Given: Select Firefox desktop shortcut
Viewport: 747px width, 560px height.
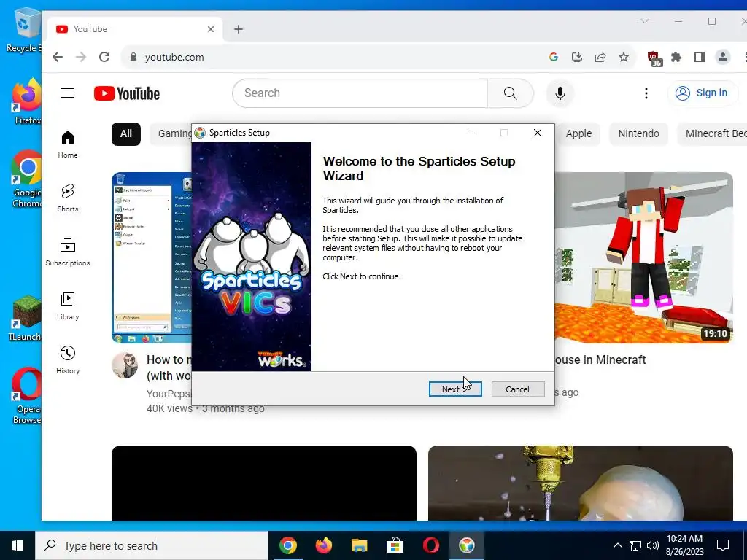Looking at the screenshot, I should tap(27, 102).
